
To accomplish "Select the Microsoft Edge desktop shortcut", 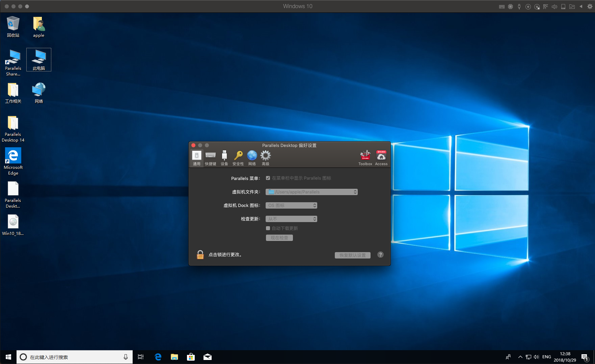I will pos(13,161).
